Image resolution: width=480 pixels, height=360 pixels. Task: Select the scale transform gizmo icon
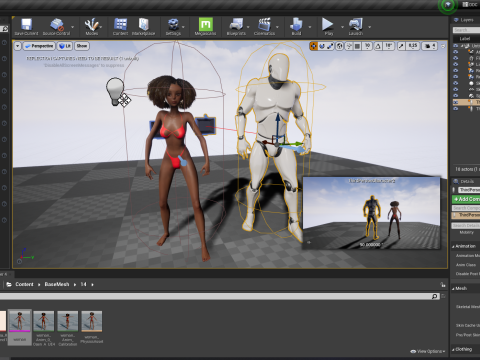tap(330, 46)
